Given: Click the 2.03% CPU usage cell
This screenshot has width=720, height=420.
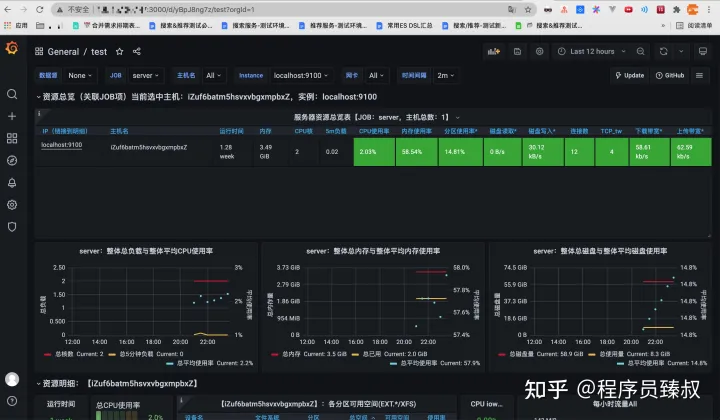Looking at the screenshot, I should (x=374, y=151).
